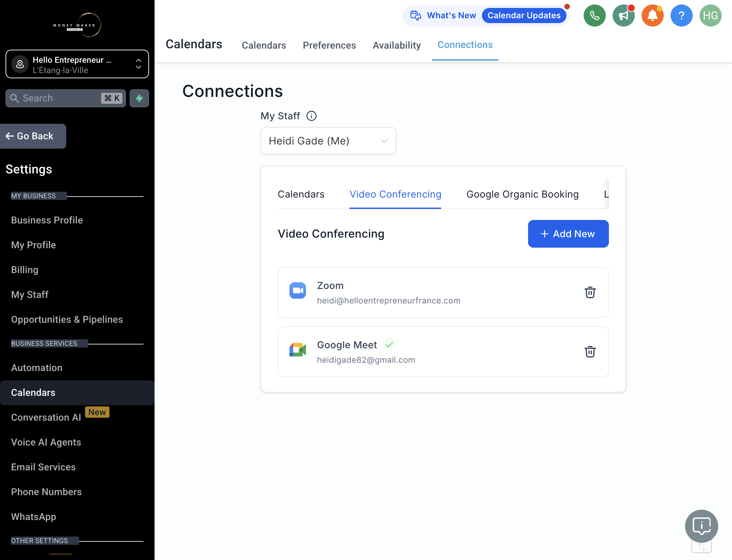Click the Go Back button
732x560 pixels.
coord(33,136)
